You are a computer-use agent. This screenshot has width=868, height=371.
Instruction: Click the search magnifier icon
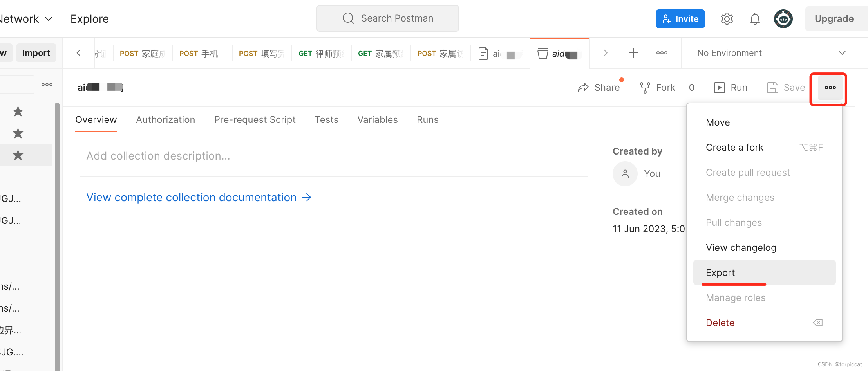(348, 18)
